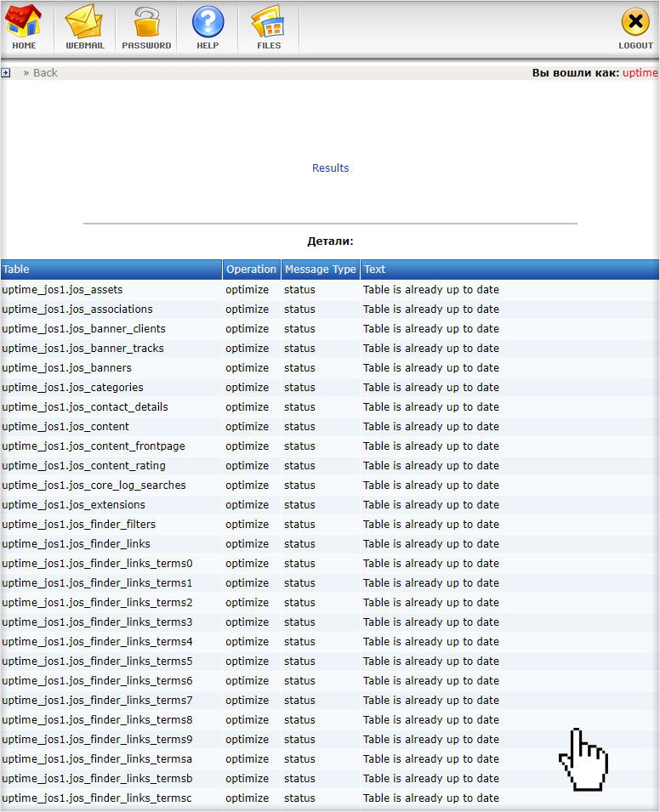This screenshot has width=660, height=812.
Task: Click 'Table is already up to date' for jos_finder_links_terms0
Action: pyautogui.click(x=431, y=564)
